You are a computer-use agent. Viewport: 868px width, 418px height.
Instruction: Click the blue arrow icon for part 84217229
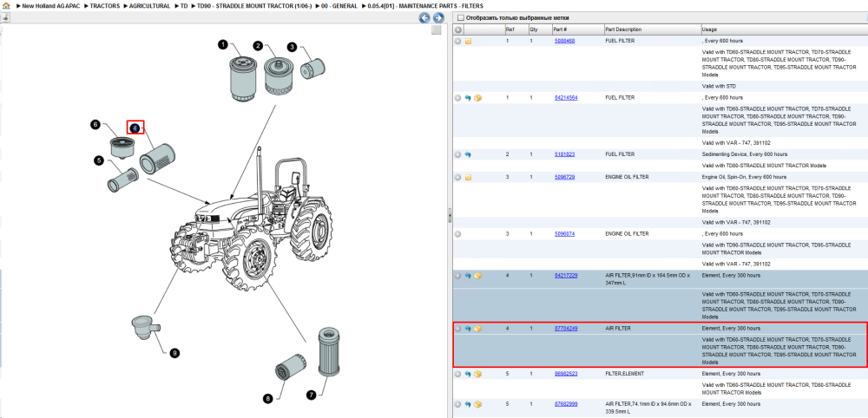click(x=468, y=276)
